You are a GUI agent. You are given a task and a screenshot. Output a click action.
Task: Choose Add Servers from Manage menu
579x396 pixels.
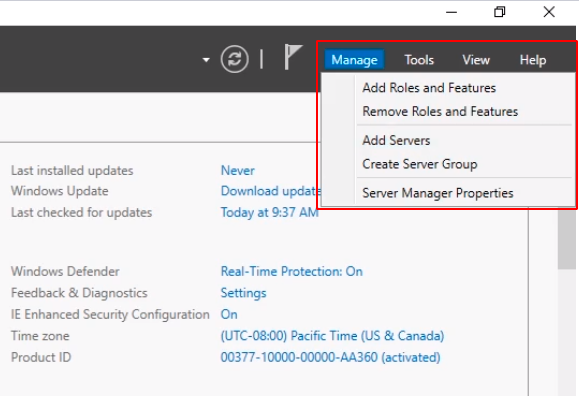pyautogui.click(x=396, y=140)
